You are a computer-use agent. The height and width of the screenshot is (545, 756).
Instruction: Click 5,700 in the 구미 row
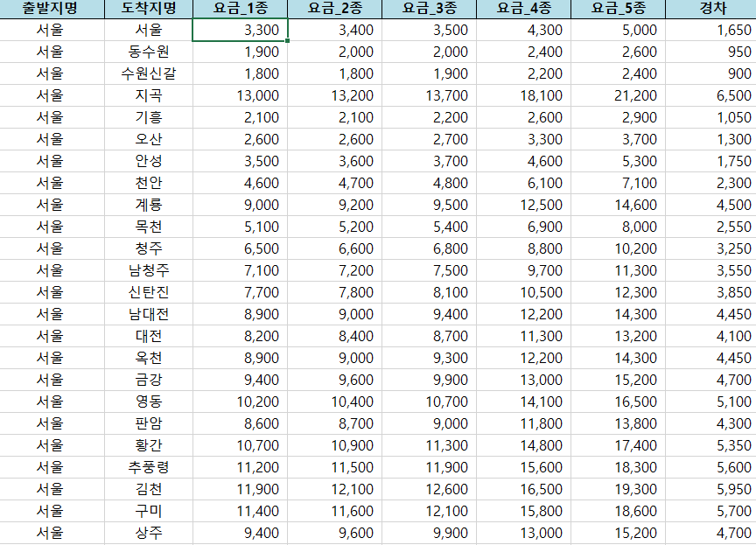point(711,511)
